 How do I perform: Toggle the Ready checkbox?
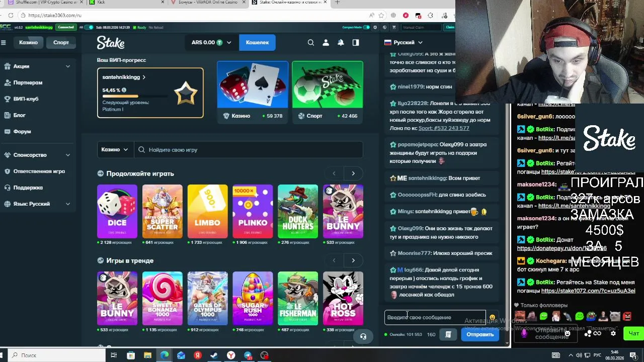click(x=134, y=27)
